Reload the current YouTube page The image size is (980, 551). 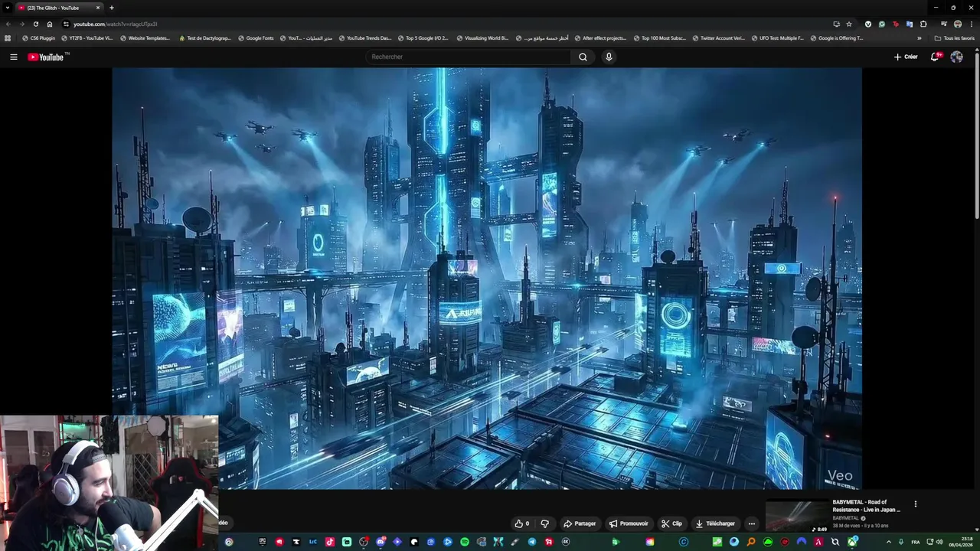click(35, 24)
